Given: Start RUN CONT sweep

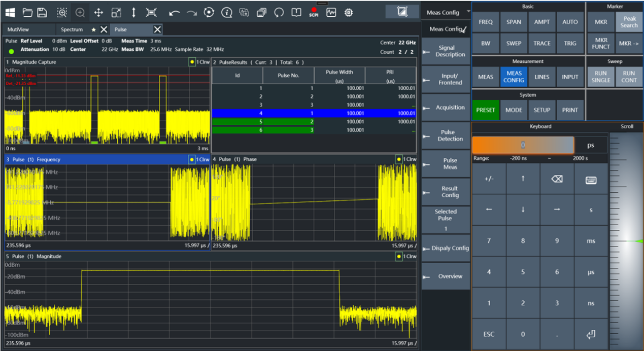Looking at the screenshot, I should tap(629, 77).
